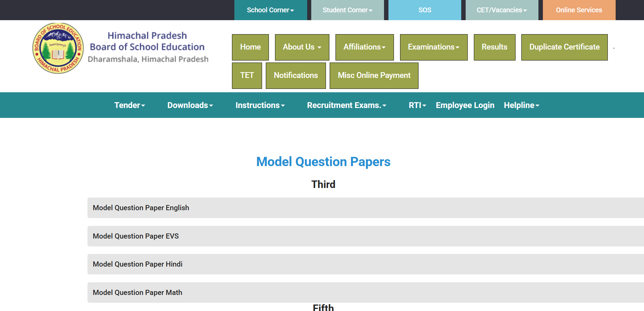Expand the RTI menu

pos(417,105)
